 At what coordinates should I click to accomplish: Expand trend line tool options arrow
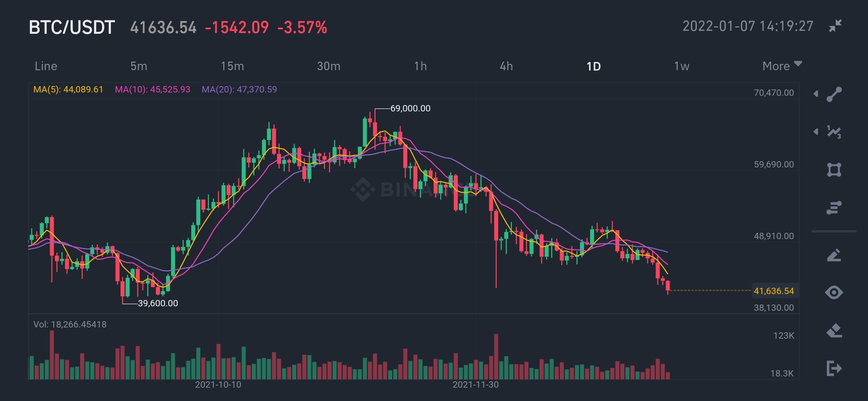(x=816, y=94)
